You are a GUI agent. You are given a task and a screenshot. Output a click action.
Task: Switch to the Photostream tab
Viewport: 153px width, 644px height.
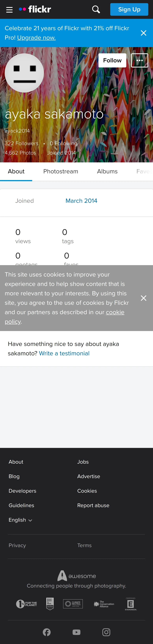(61, 172)
